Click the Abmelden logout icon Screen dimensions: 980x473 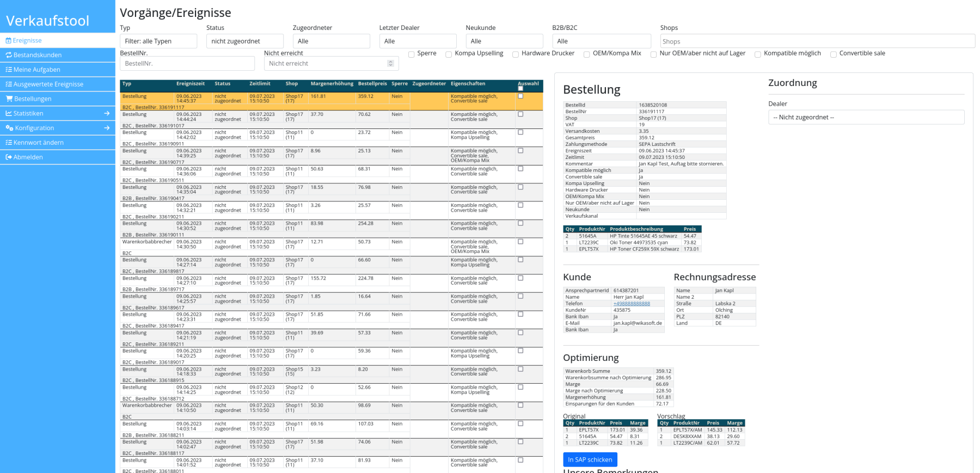(9, 157)
